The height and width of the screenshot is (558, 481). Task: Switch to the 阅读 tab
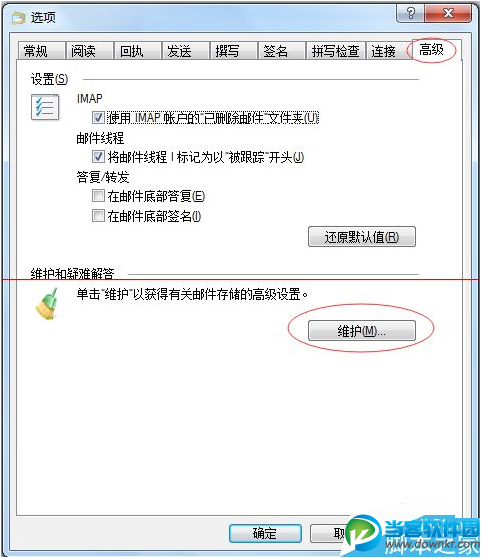point(89,51)
